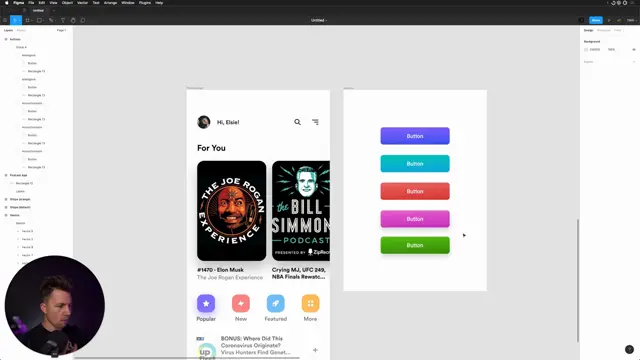Switch to the Layers tab
This screenshot has width=640, height=360.
click(8, 30)
